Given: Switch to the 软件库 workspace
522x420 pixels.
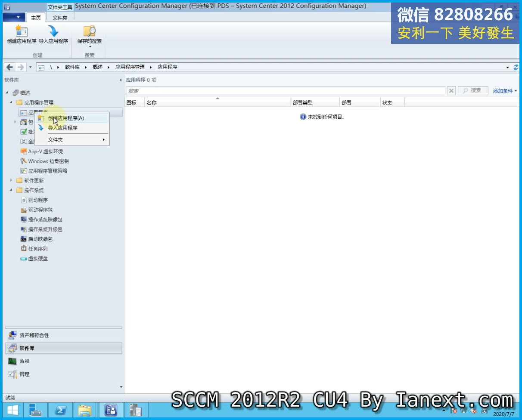Looking at the screenshot, I should [63, 349].
